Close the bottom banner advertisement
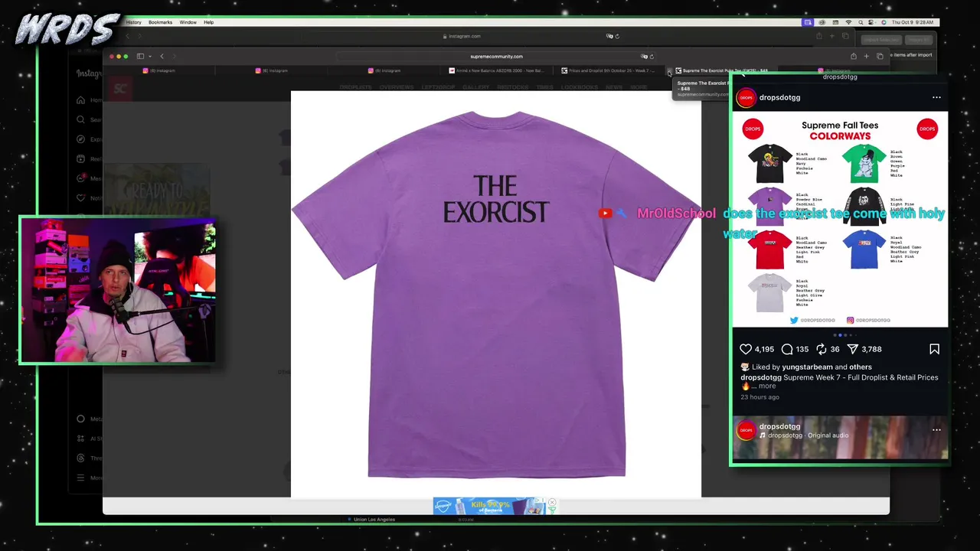This screenshot has width=980, height=551. (551, 503)
